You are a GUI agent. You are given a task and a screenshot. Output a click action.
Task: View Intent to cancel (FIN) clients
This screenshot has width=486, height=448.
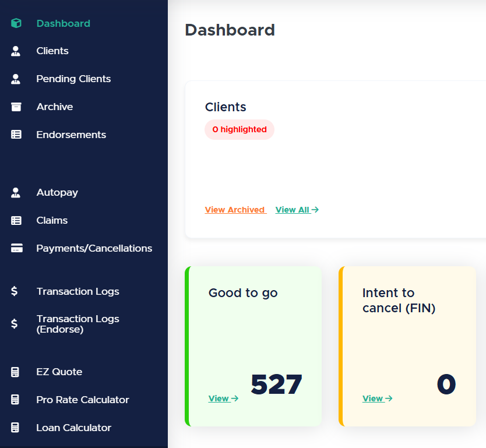point(377,398)
